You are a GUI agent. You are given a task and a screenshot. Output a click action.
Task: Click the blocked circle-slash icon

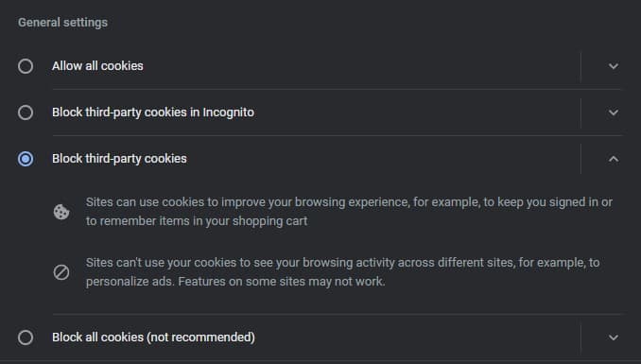click(x=61, y=272)
